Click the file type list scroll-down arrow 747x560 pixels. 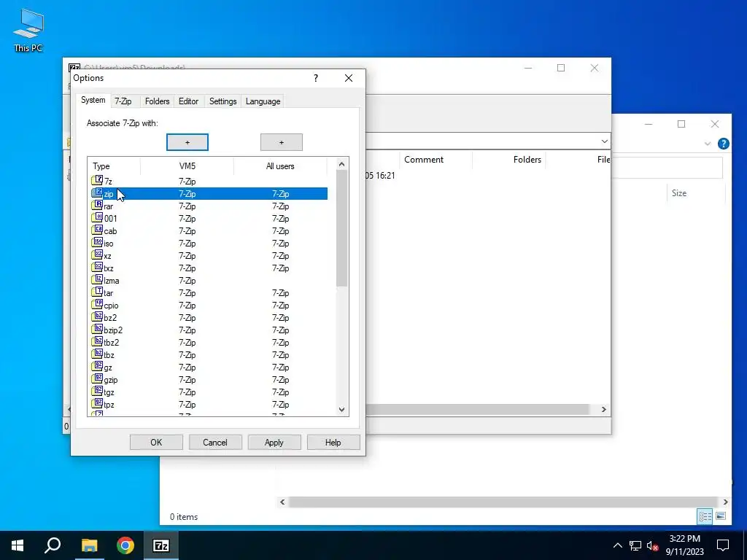pyautogui.click(x=341, y=410)
